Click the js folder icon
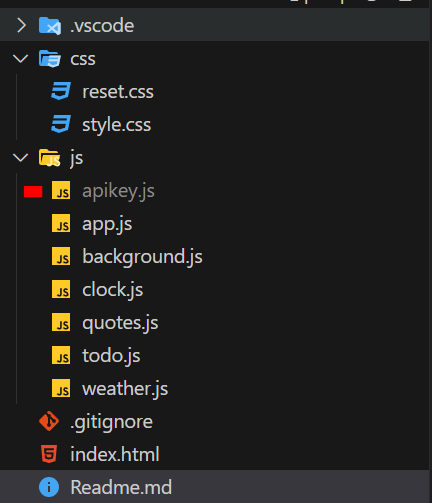The height and width of the screenshot is (503, 432). [x=50, y=158]
